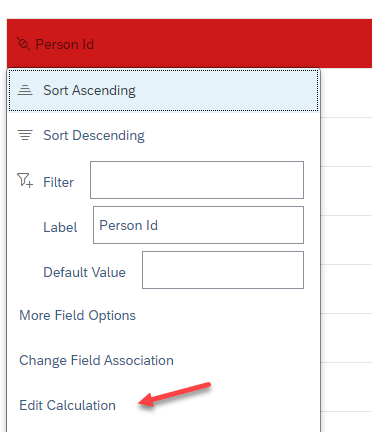The width and height of the screenshot is (372, 432).
Task: Click empty area of red header bar
Action: pos(233,44)
